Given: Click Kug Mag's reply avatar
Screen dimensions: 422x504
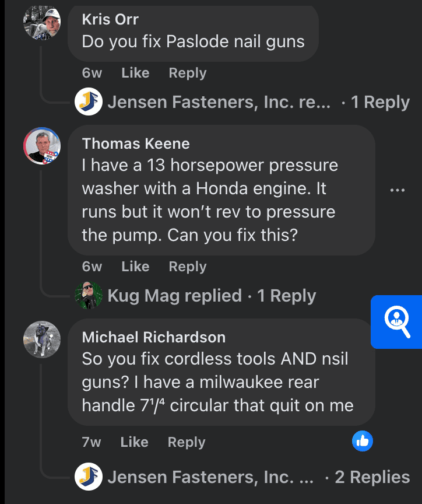Looking at the screenshot, I should tap(89, 296).
